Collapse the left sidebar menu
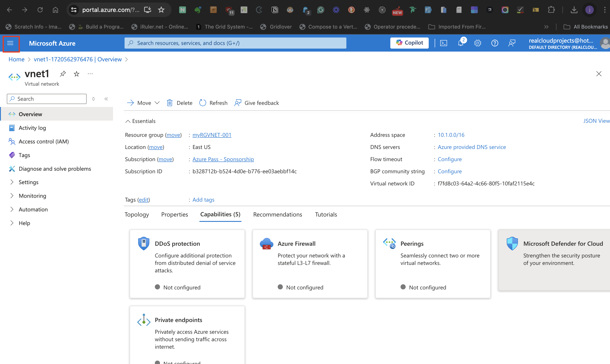Image resolution: width=610 pixels, height=364 pixels. click(x=106, y=99)
